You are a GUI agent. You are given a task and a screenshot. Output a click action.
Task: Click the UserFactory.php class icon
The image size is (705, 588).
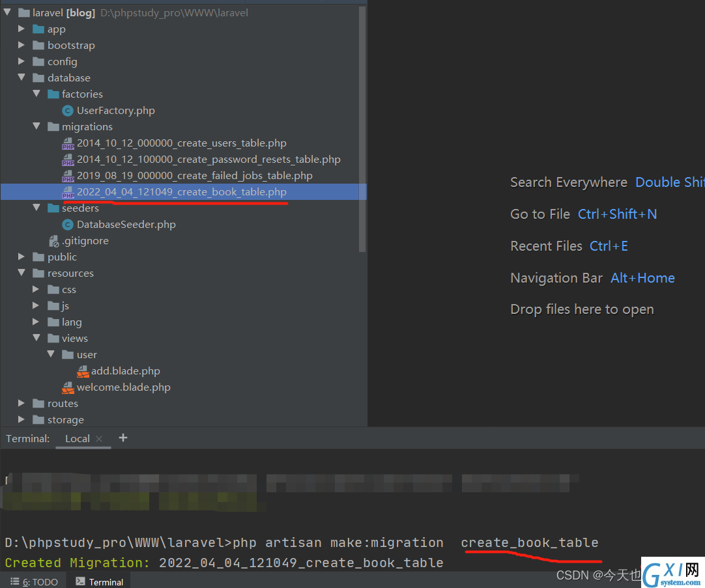coord(68,111)
